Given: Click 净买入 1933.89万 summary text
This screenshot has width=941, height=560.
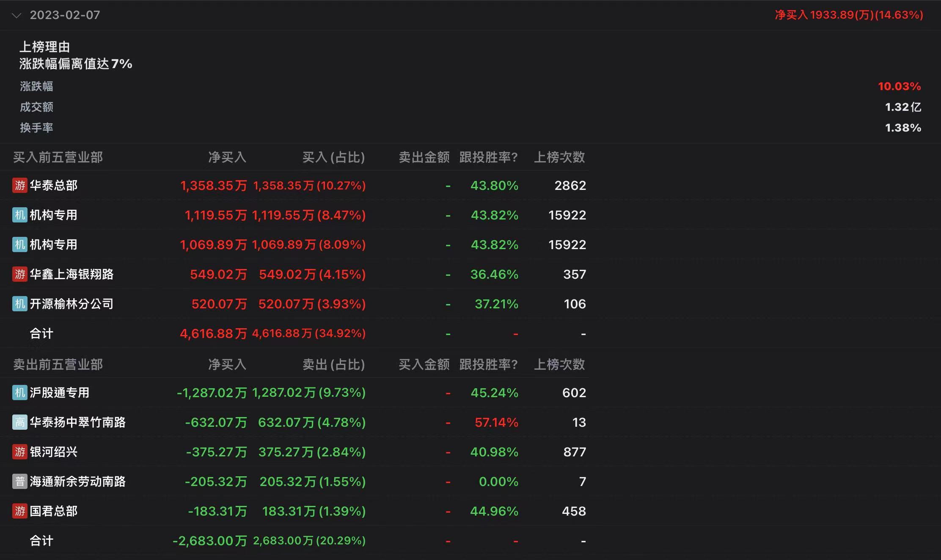Looking at the screenshot, I should click(x=849, y=15).
